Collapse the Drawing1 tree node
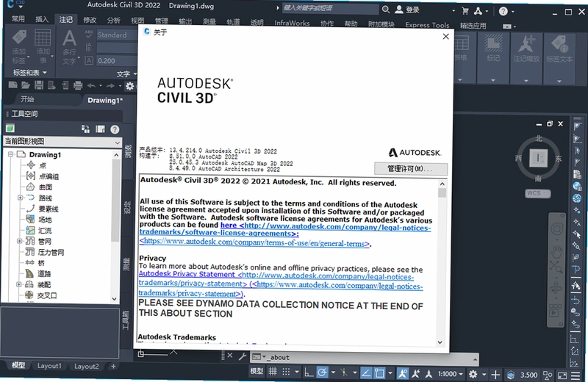Viewport: 588px width, 382px height. [x=10, y=154]
